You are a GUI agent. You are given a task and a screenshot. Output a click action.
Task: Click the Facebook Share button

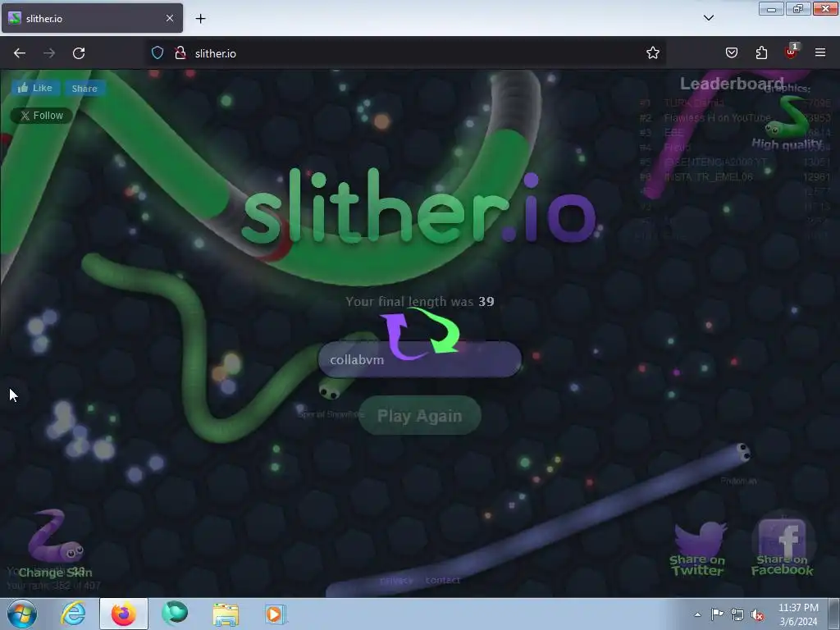(x=84, y=89)
